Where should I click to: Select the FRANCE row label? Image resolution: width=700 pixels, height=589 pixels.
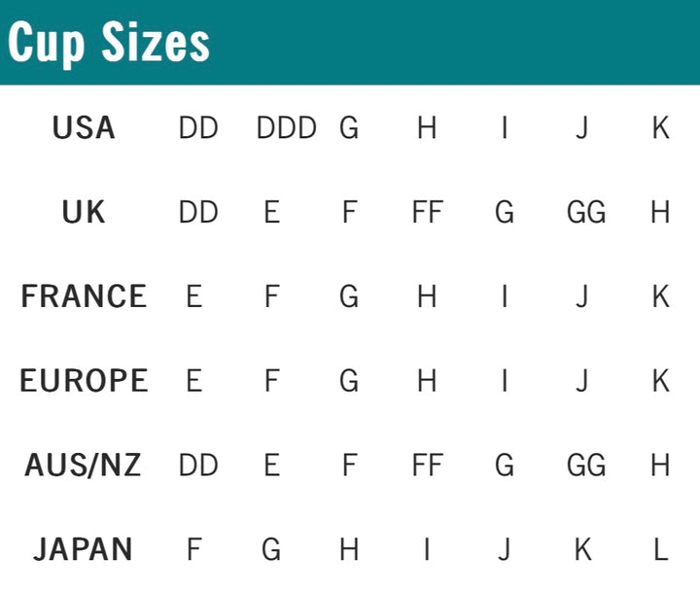point(84,296)
